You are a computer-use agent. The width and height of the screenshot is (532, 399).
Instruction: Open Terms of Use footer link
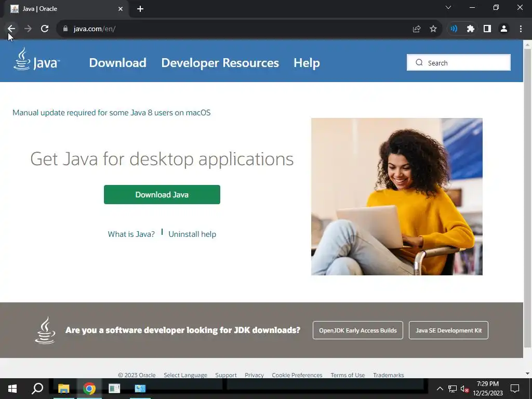click(348, 375)
